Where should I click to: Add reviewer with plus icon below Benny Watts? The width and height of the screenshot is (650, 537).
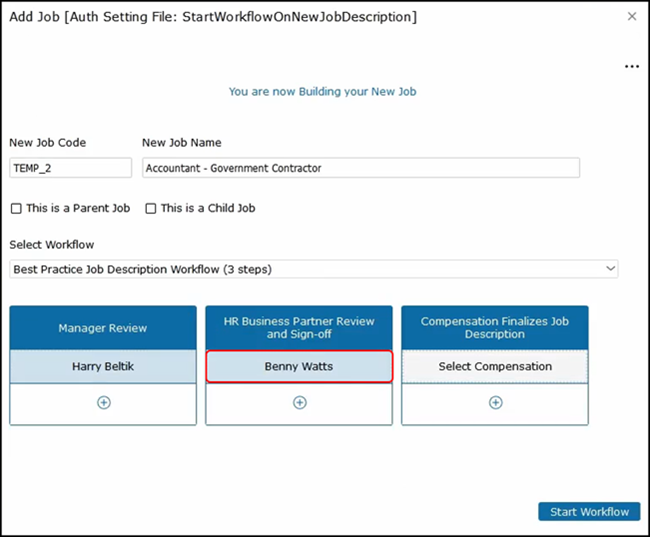pyautogui.click(x=299, y=403)
